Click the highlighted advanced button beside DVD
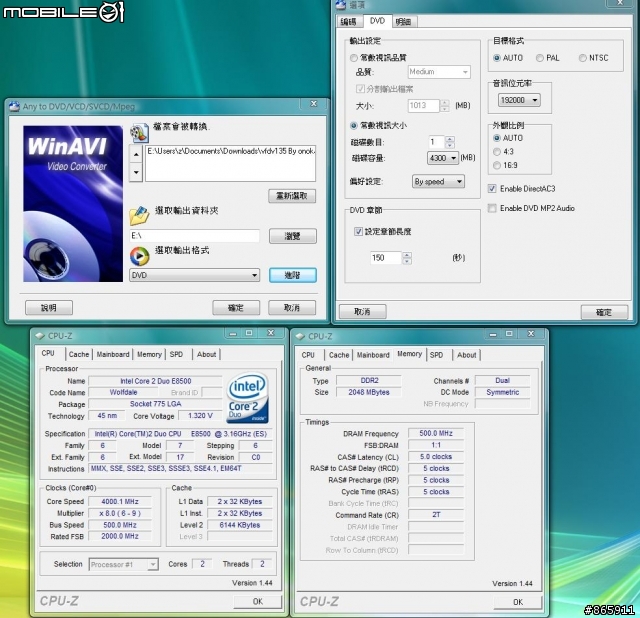The image size is (640, 618). (x=292, y=275)
